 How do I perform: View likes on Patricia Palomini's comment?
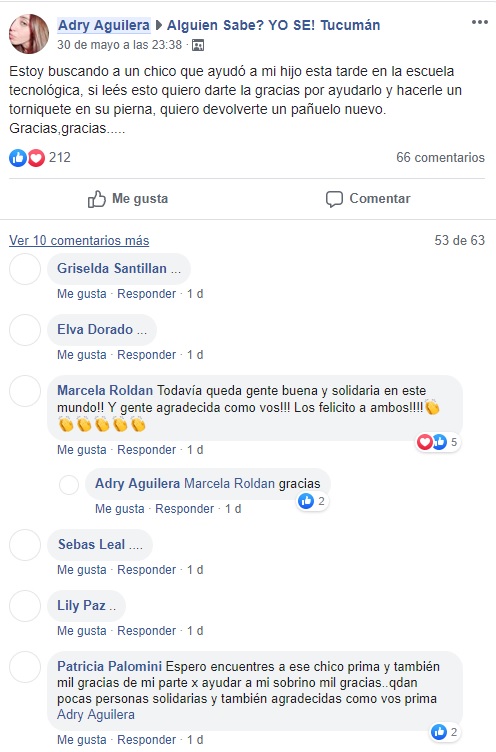[445, 732]
